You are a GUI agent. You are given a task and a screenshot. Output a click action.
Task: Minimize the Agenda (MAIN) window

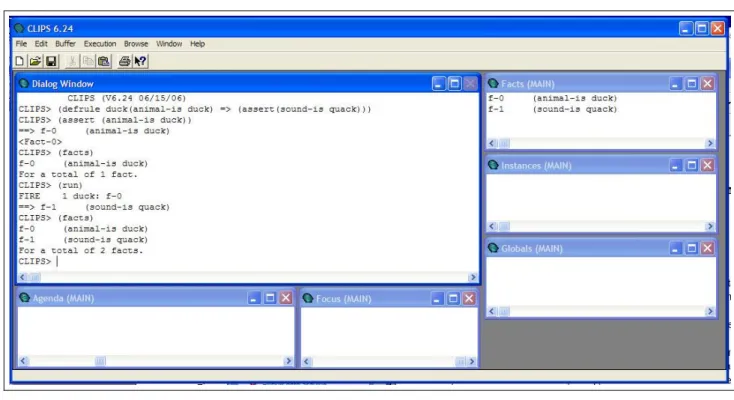[253, 298]
